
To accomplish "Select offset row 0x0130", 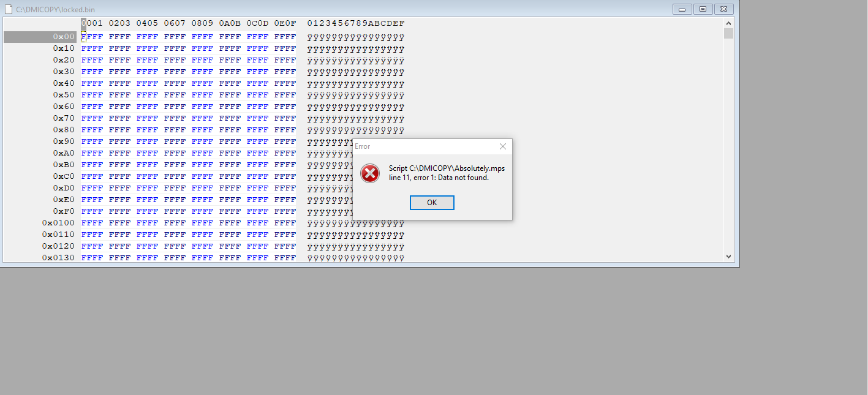I will point(58,258).
